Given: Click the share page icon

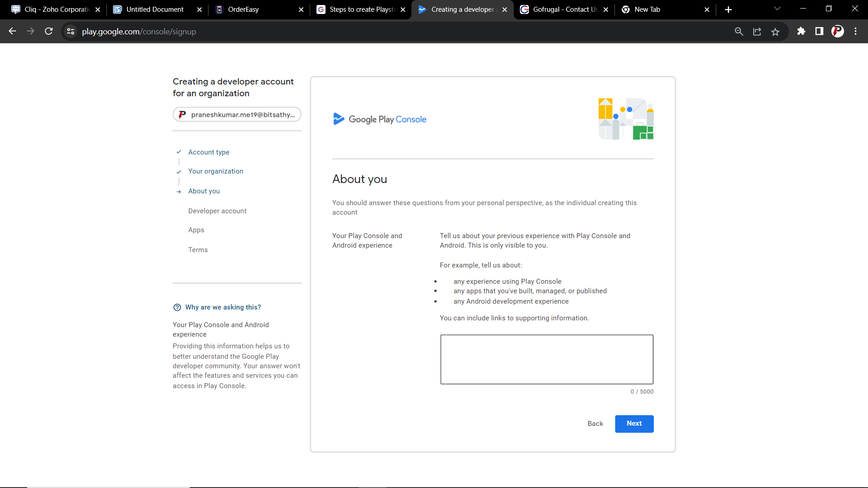Looking at the screenshot, I should point(757,32).
